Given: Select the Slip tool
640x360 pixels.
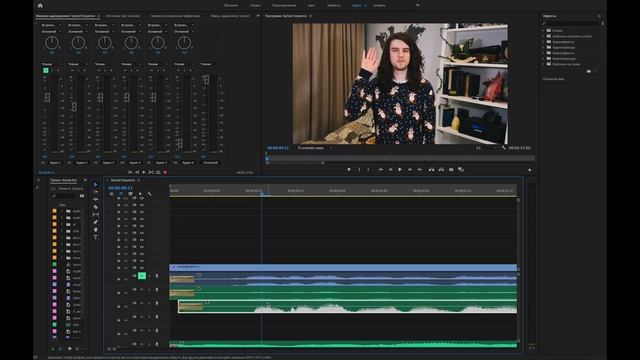Looking at the screenshot, I should pos(96,214).
